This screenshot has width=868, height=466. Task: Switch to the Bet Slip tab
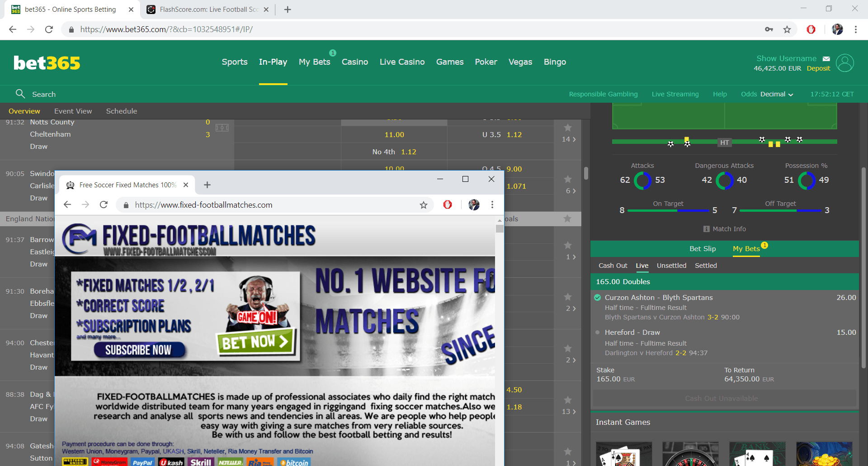click(703, 249)
